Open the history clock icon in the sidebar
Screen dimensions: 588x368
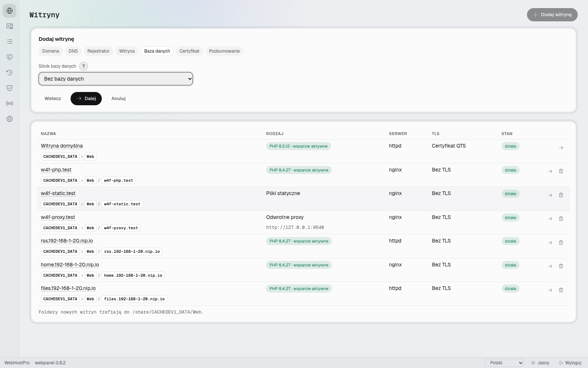(10, 72)
